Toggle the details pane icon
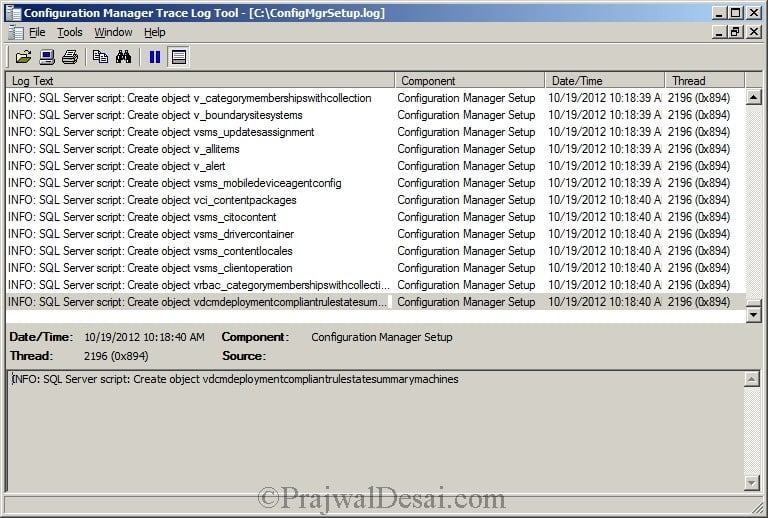This screenshot has height=518, width=768. (179, 57)
